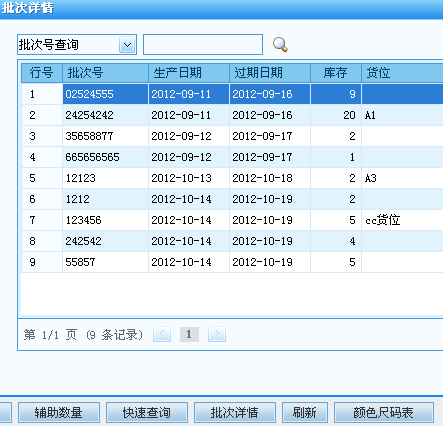Go to next page arrow
Image resolution: width=443 pixels, height=426 pixels.
click(217, 334)
